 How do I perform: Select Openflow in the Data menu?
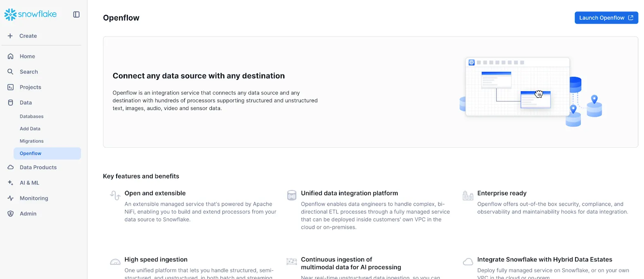30,153
